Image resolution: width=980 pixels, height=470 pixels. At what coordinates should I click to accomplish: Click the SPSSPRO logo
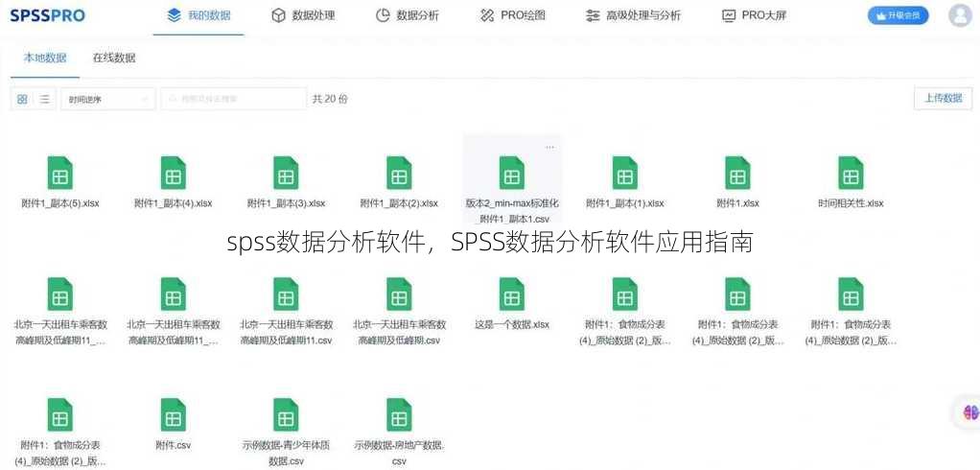[x=48, y=15]
